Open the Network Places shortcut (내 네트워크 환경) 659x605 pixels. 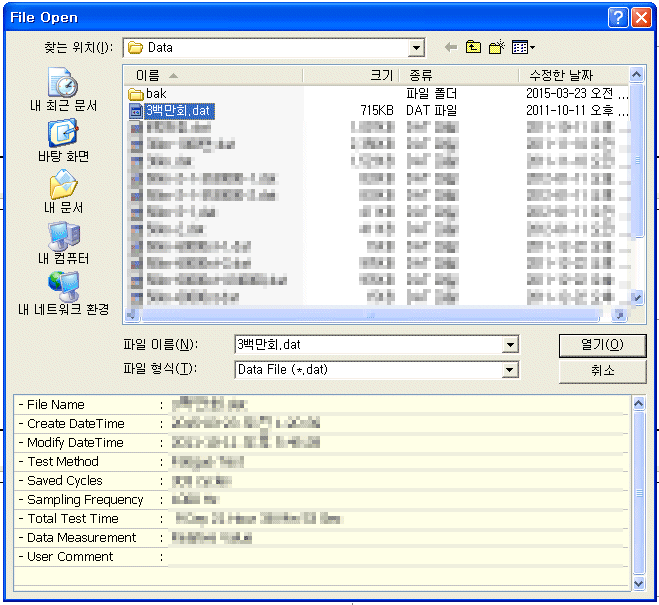[x=63, y=294]
